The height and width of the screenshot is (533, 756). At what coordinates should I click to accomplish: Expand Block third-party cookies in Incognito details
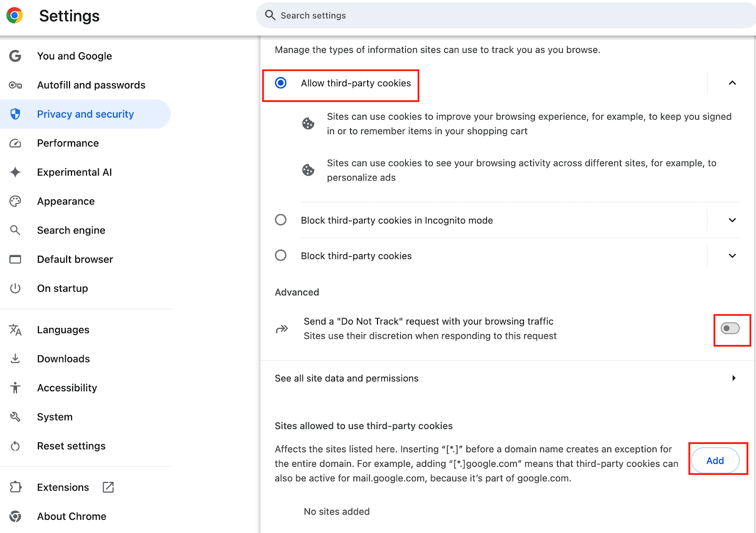[732, 220]
